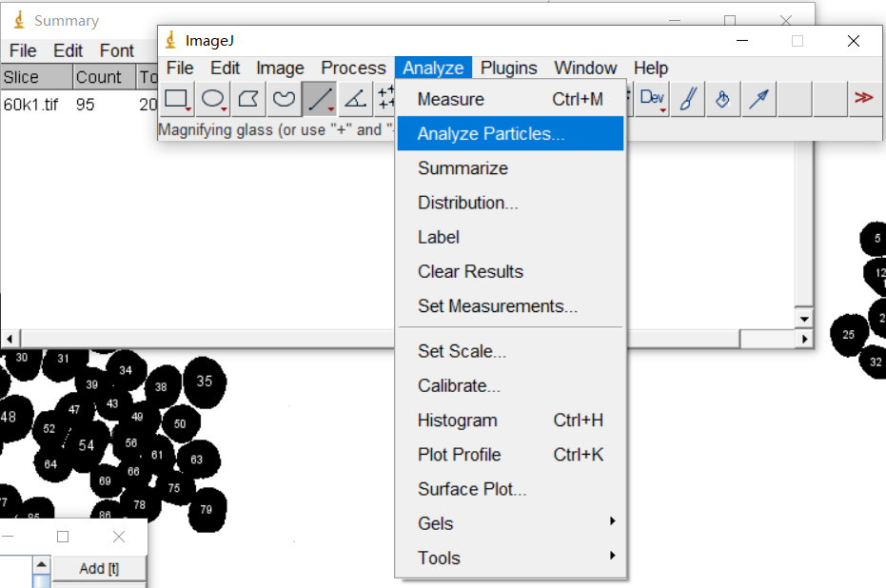Select the Freehand selection tool
Viewport: 886px width, 588px height.
pyautogui.click(x=284, y=99)
